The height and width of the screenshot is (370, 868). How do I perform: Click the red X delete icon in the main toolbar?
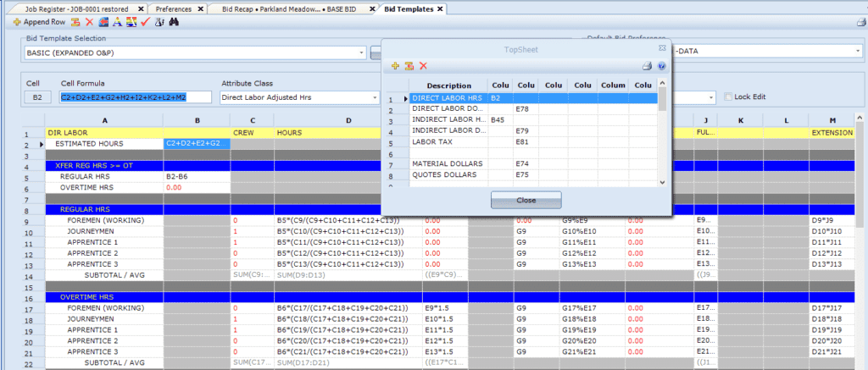(x=89, y=22)
